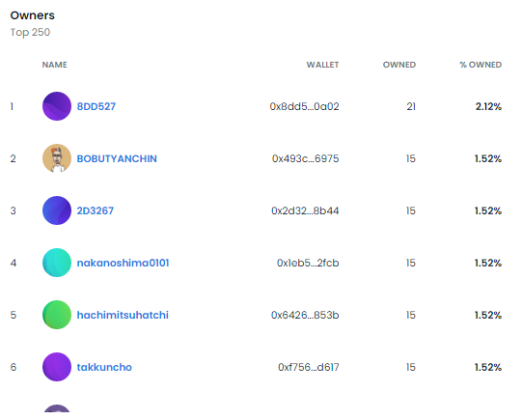Open owner link takkuncho

coord(104,367)
